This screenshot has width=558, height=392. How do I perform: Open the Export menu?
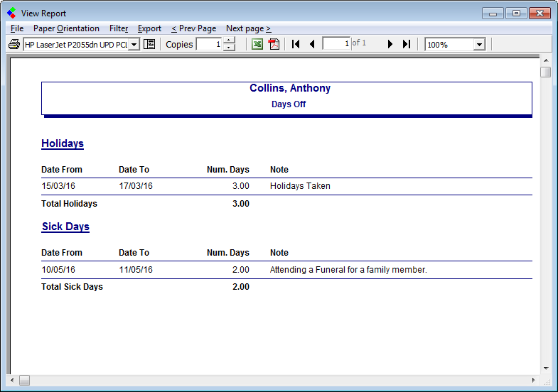coord(149,28)
